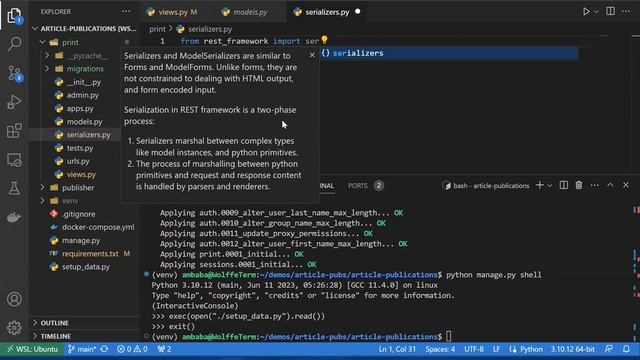640x360 pixels.
Task: Maximize the panel size chevron
Action: [x=610, y=185]
